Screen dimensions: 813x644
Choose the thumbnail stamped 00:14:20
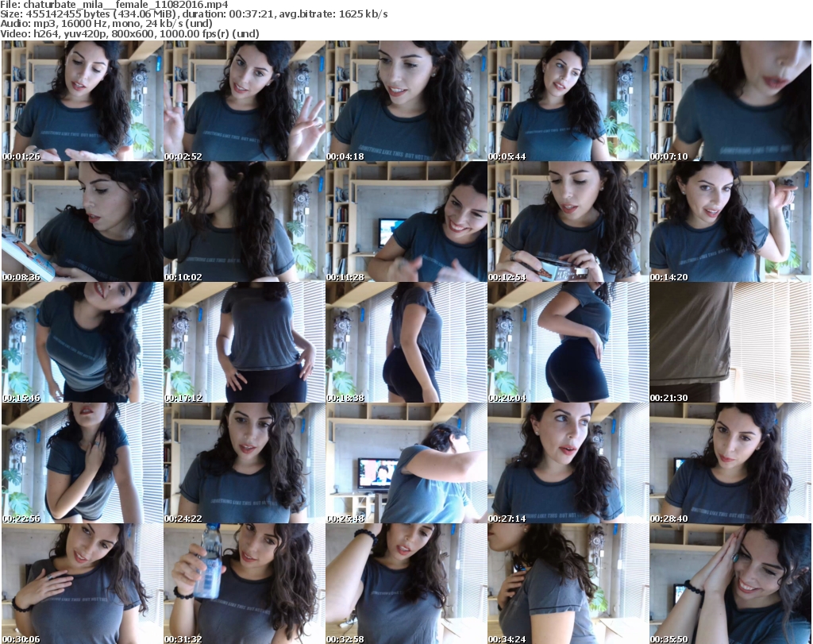coord(730,222)
